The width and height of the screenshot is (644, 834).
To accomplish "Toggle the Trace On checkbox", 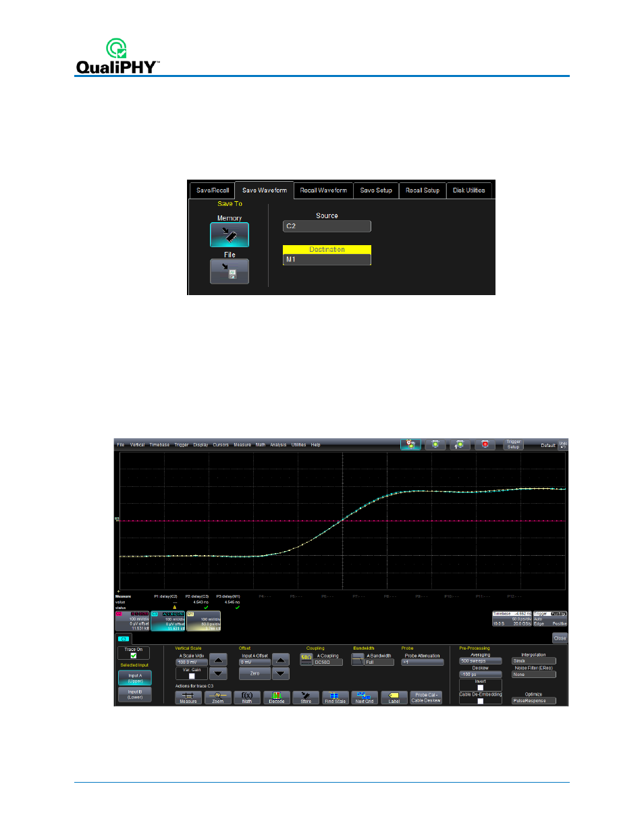I will click(x=134, y=656).
